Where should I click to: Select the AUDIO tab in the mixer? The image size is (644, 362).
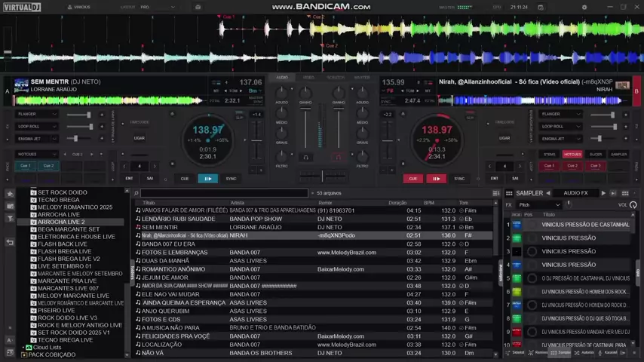click(x=282, y=77)
